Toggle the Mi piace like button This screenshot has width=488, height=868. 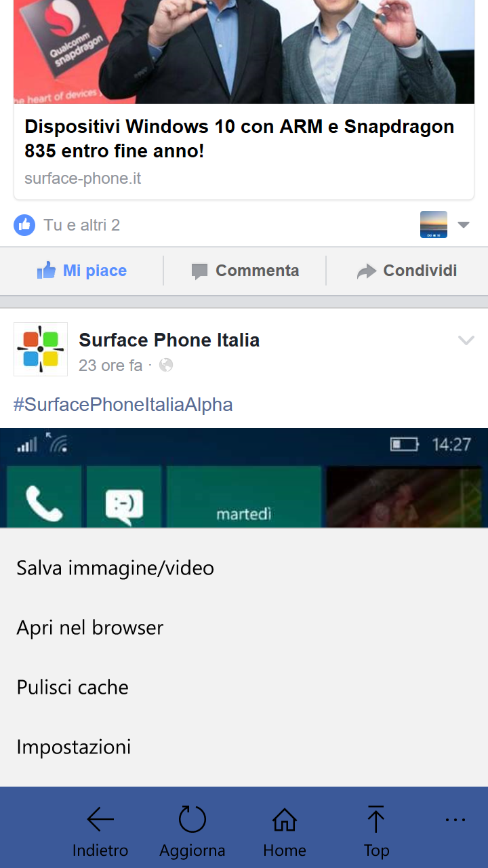click(x=82, y=271)
